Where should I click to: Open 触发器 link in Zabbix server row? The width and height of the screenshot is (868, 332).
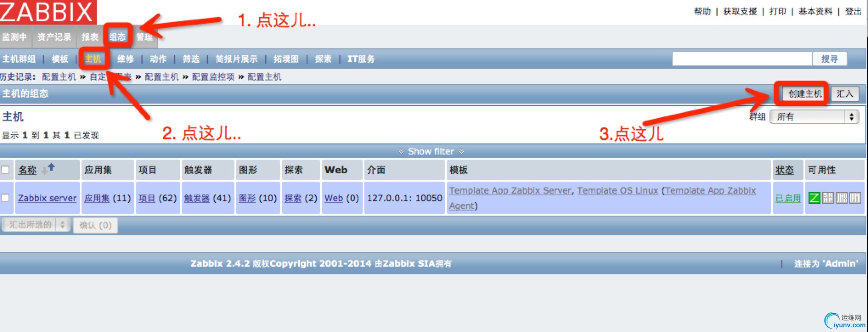[197, 198]
